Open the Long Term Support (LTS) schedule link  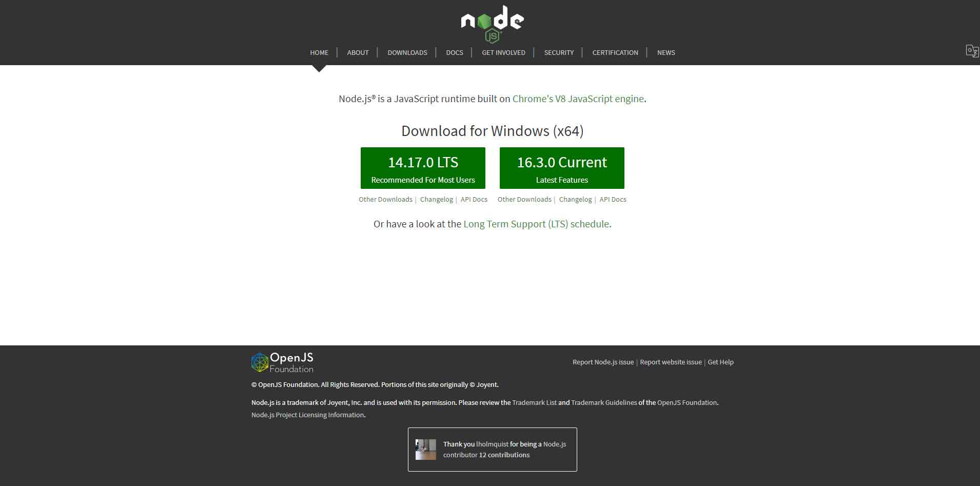[x=536, y=224]
